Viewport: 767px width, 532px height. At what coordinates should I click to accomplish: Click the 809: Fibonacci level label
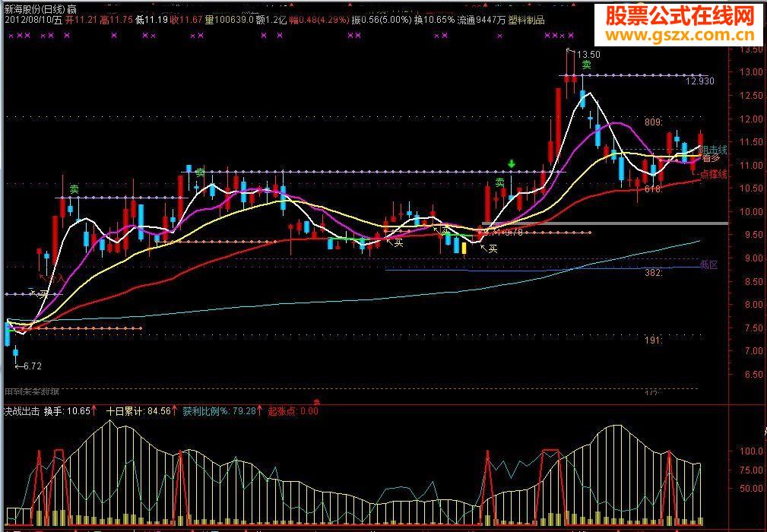(x=654, y=122)
